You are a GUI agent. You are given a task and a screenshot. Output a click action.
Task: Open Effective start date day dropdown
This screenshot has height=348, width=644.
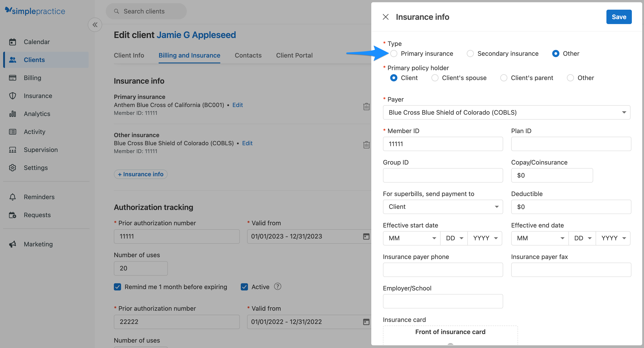pyautogui.click(x=454, y=238)
